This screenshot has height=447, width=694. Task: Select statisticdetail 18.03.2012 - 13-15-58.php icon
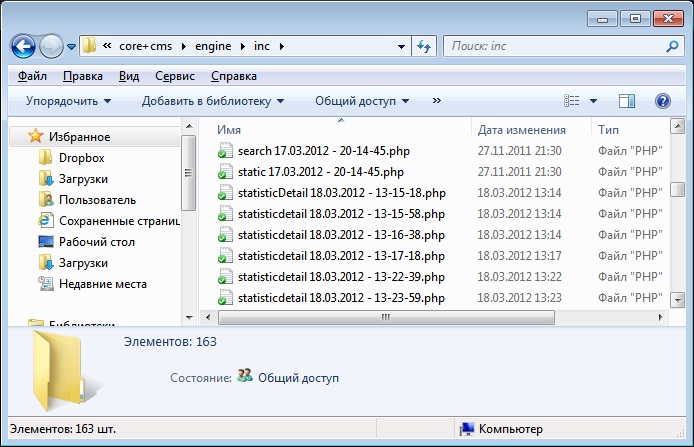point(225,214)
